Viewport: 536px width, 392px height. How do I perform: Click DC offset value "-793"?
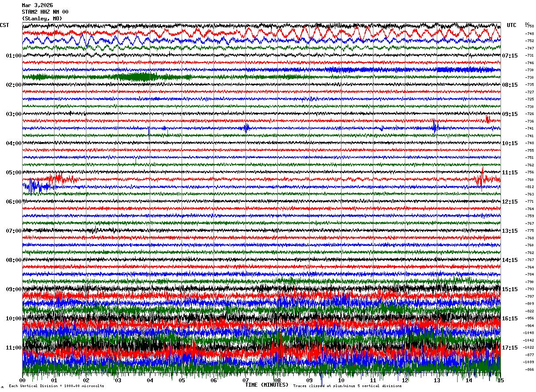click(529, 289)
